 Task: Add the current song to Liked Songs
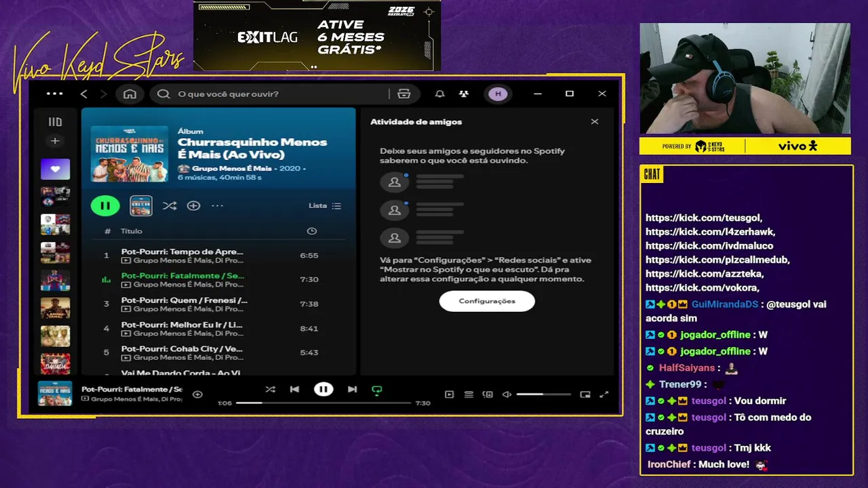[x=197, y=394]
